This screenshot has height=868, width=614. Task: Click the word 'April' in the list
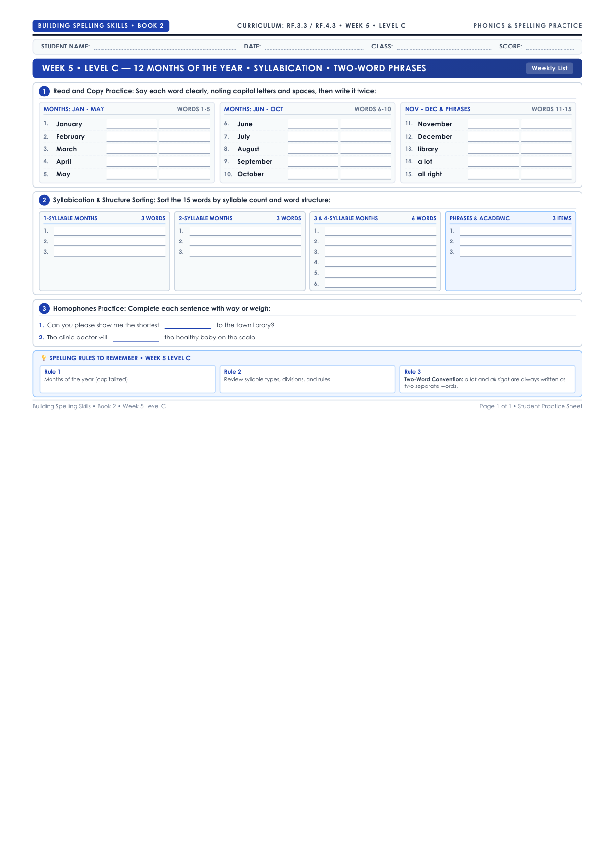pos(64,162)
